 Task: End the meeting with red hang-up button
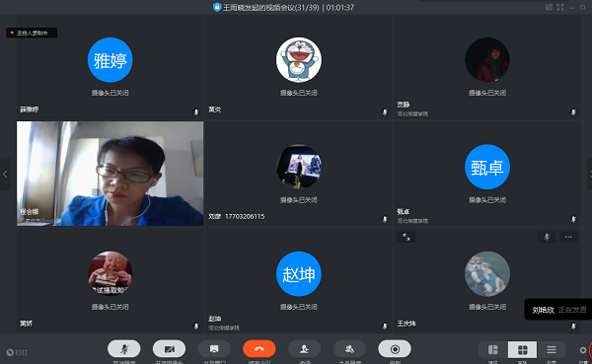click(x=259, y=349)
